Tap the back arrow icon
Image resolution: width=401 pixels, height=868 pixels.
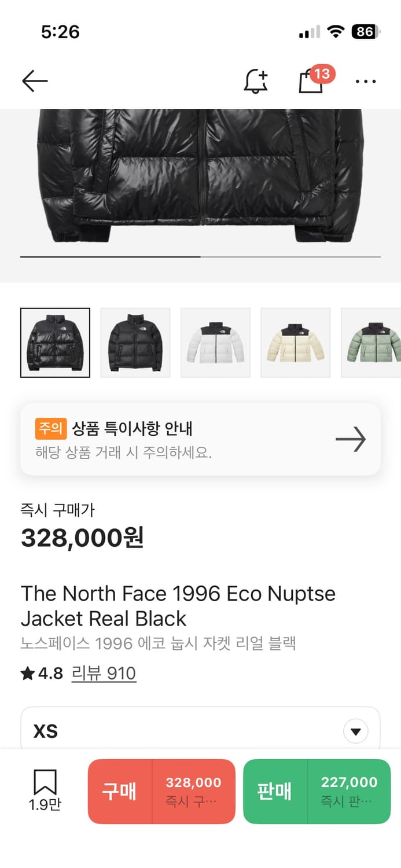[x=35, y=82]
